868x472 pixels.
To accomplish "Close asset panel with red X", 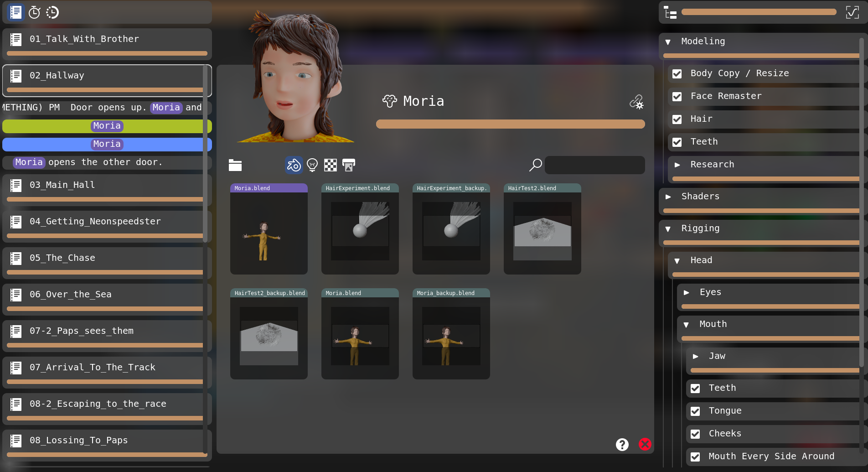I will (645, 444).
